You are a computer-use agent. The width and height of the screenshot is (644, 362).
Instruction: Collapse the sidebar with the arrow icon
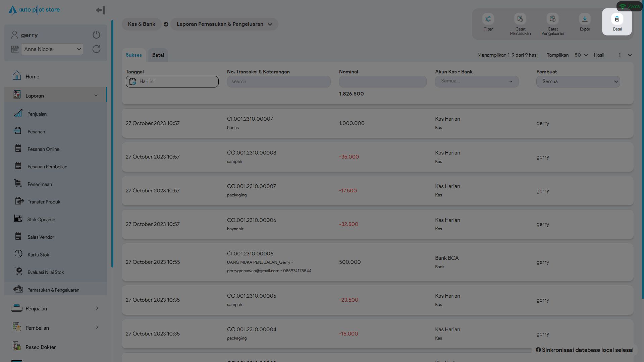point(100,10)
